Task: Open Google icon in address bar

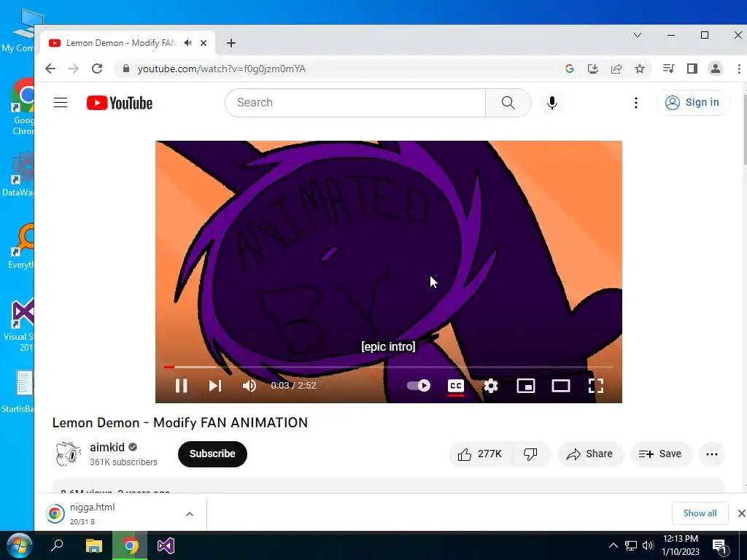Action: pyautogui.click(x=569, y=69)
